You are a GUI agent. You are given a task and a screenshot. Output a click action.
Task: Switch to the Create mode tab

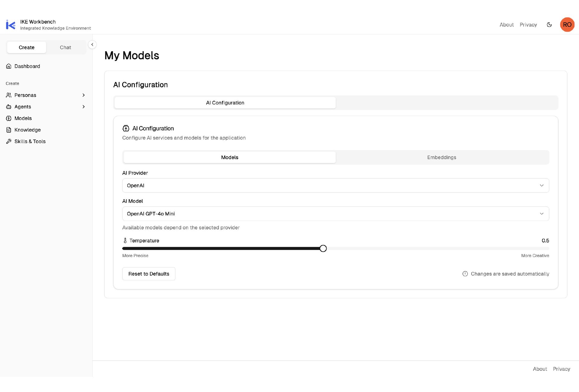27,47
